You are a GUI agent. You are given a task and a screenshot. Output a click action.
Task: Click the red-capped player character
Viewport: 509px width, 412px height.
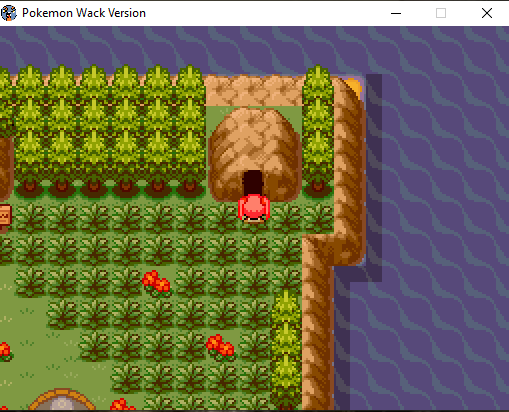point(254,209)
